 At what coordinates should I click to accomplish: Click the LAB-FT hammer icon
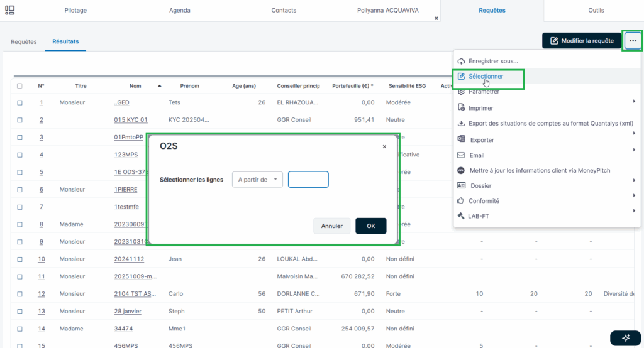pos(461,216)
